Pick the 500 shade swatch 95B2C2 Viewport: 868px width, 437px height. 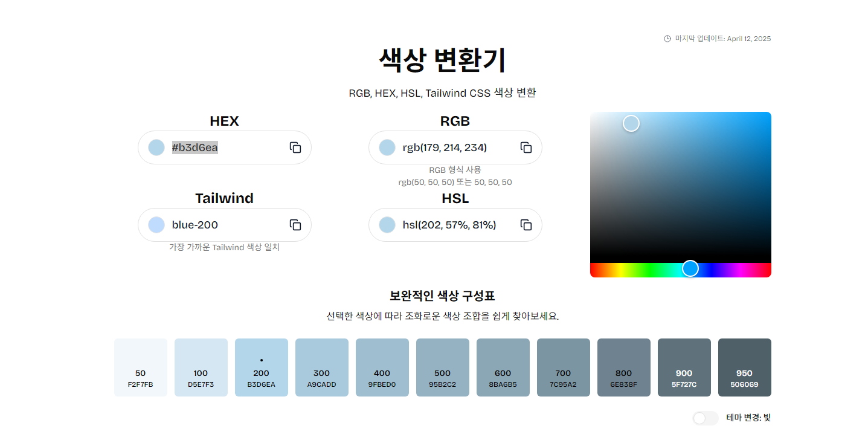click(443, 367)
